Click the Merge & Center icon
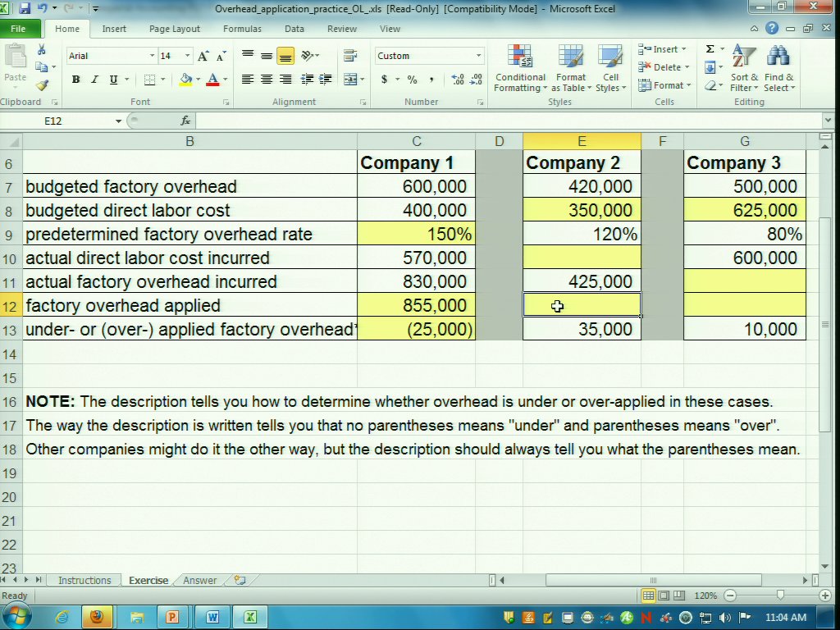This screenshot has height=630, width=840. 350,80
